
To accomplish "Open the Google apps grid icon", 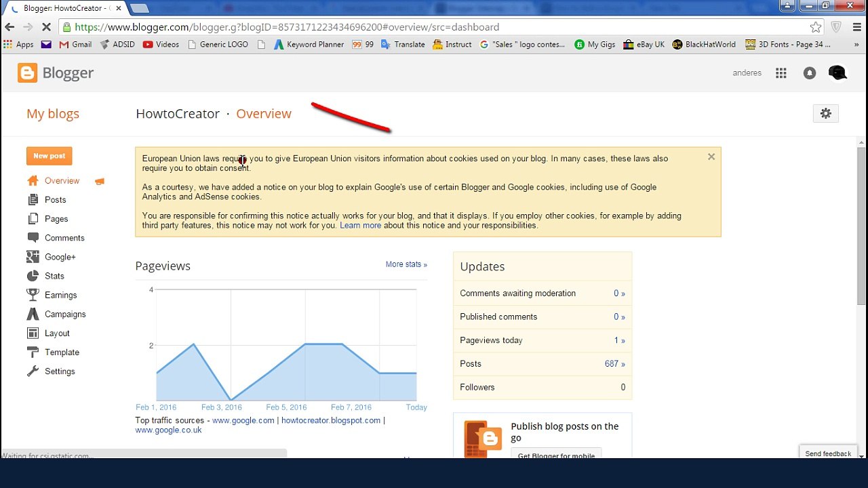I will click(781, 73).
